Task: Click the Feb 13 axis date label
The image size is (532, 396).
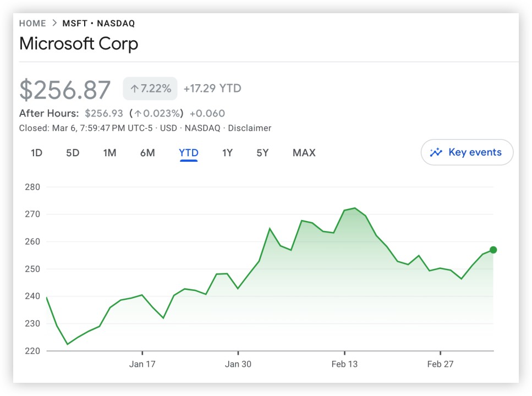Action: pos(344,364)
